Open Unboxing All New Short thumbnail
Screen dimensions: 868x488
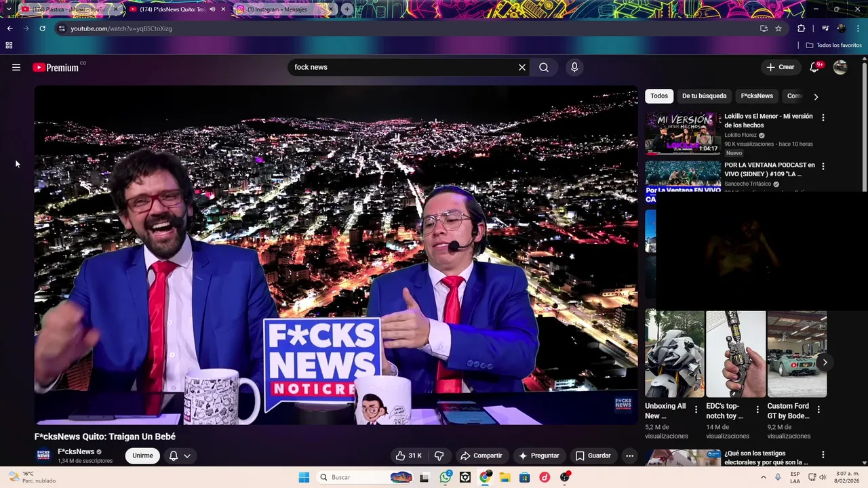click(675, 354)
